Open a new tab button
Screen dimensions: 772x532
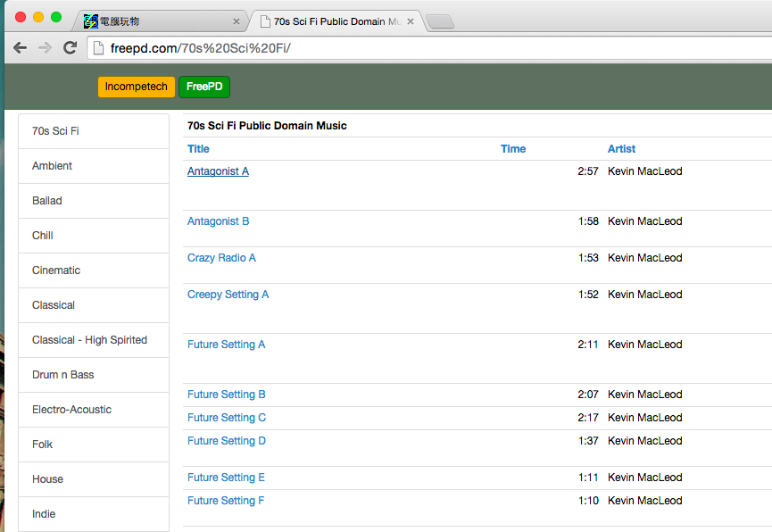[x=440, y=22]
